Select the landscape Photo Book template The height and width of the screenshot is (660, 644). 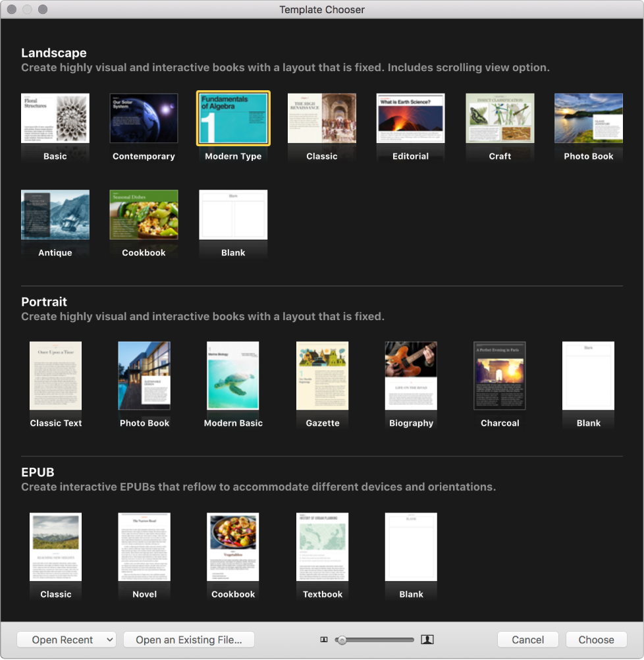(x=589, y=119)
